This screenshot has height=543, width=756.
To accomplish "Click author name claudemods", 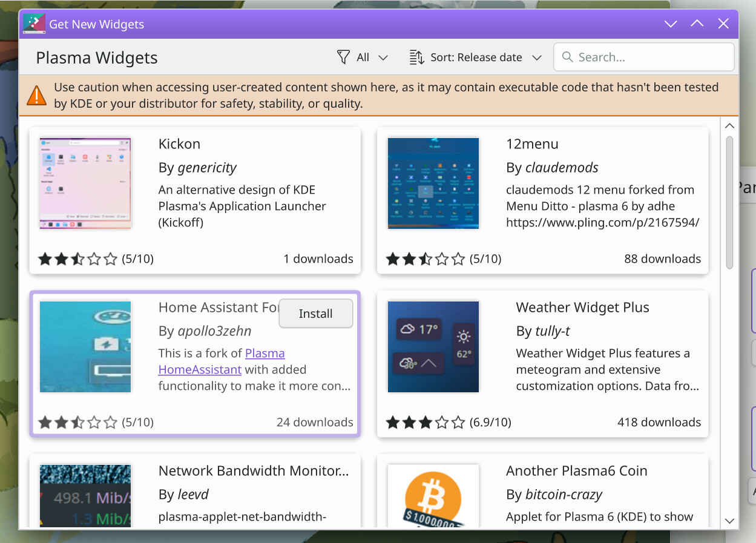I will tap(562, 168).
